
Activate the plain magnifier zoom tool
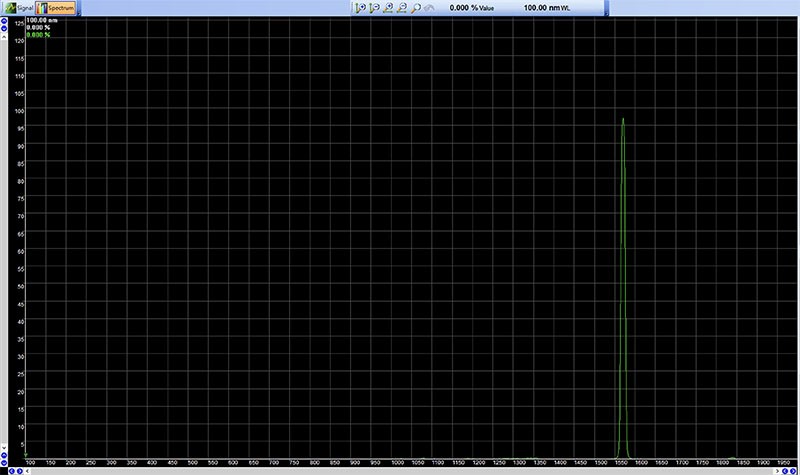[415, 7]
